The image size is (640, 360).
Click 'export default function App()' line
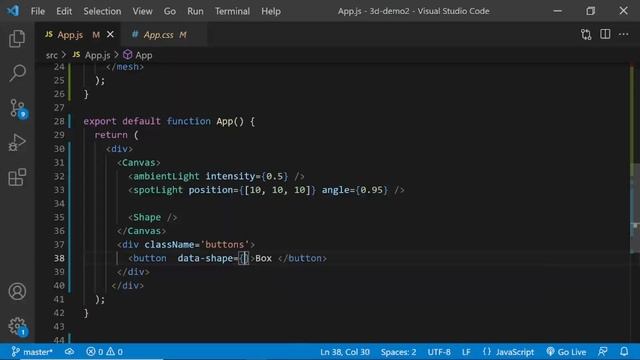point(169,121)
